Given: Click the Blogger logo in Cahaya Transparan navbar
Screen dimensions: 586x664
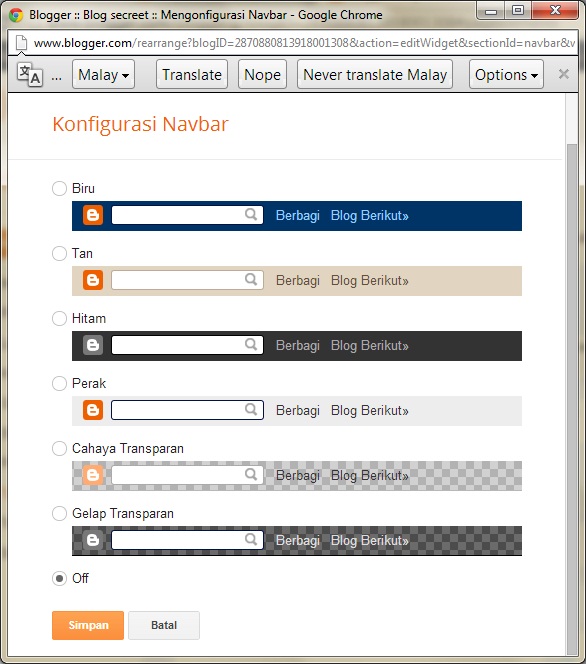Looking at the screenshot, I should (x=93, y=475).
